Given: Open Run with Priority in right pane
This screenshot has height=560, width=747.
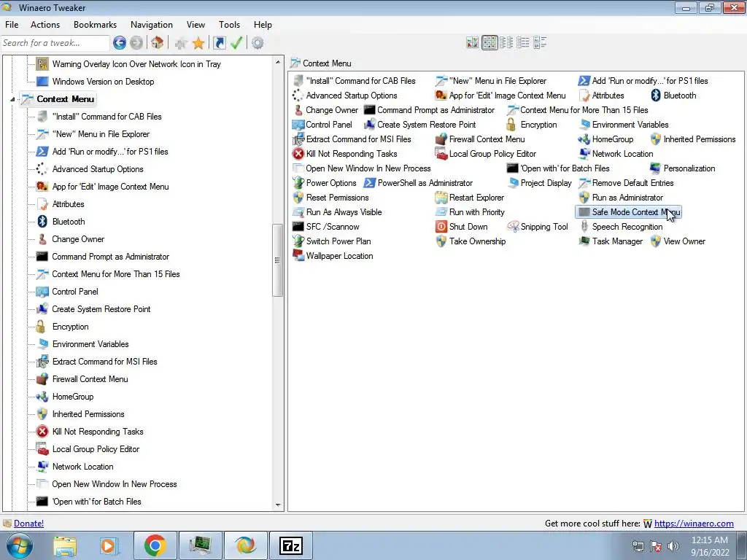Looking at the screenshot, I should point(470,212).
